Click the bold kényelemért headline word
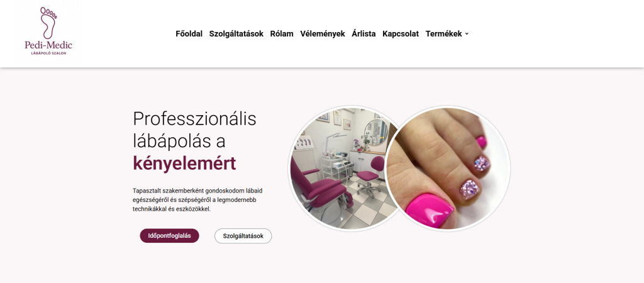Screen dimensions: 644x283 (x=184, y=164)
